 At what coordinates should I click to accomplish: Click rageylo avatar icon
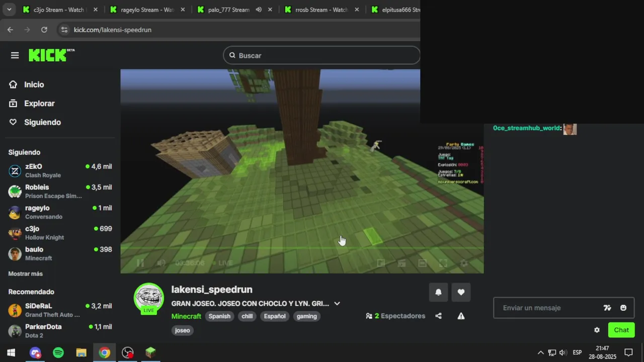pos(15,212)
